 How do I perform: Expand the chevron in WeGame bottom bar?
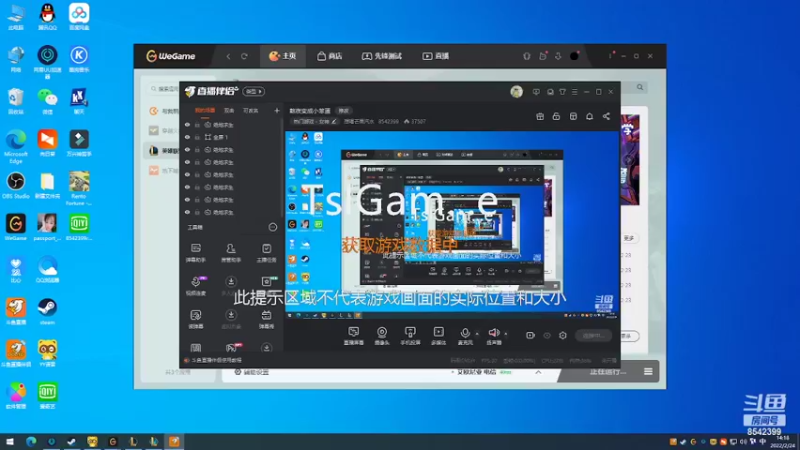point(538,372)
